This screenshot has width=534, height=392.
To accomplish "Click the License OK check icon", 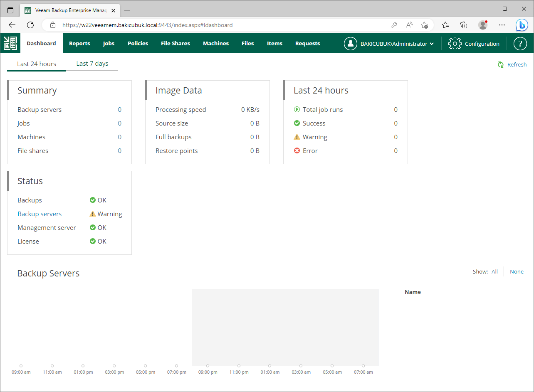I will [x=93, y=242].
